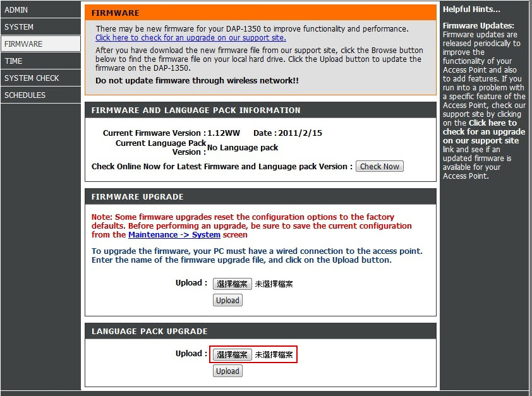Click the Firmware Updates hint heading
The width and height of the screenshot is (532, 396).
[478, 25]
